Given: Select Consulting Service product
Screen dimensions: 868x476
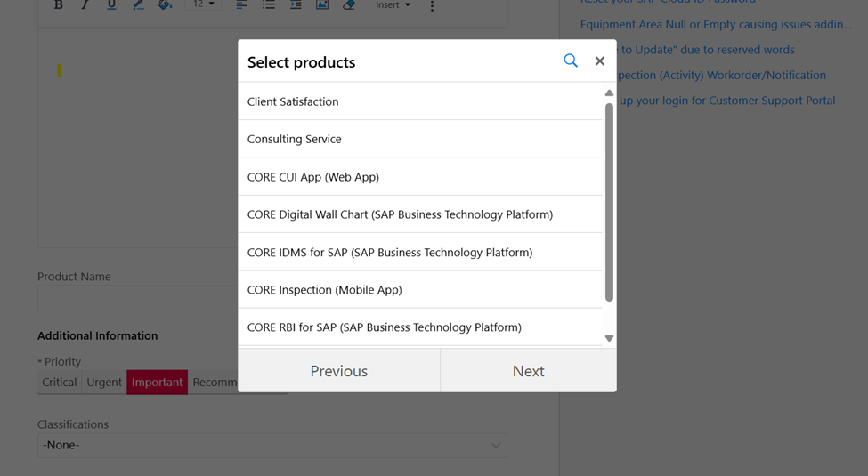Looking at the screenshot, I should tap(420, 139).
